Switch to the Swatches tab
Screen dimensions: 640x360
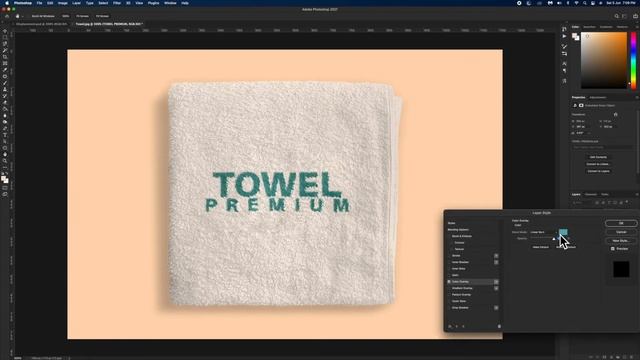pyautogui.click(x=589, y=27)
